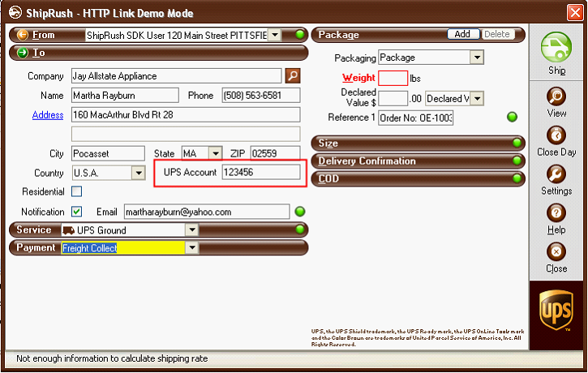Open the Country dropdown showing U.S.A.
The width and height of the screenshot is (588, 373).
click(139, 173)
